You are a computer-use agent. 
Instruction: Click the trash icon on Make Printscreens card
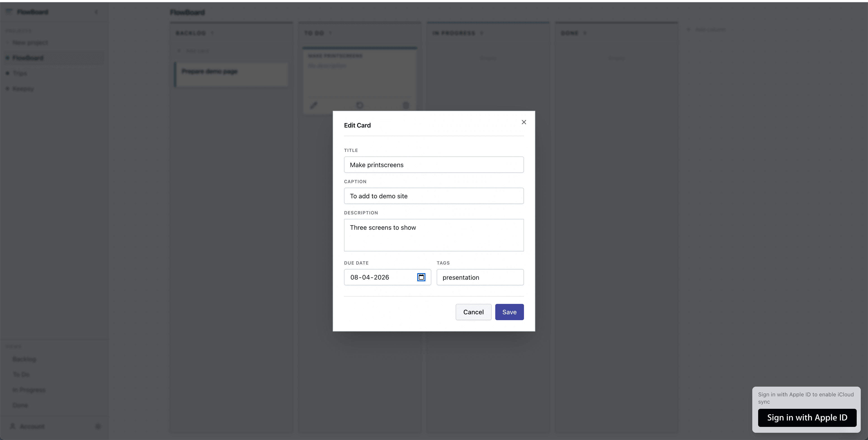pyautogui.click(x=406, y=105)
